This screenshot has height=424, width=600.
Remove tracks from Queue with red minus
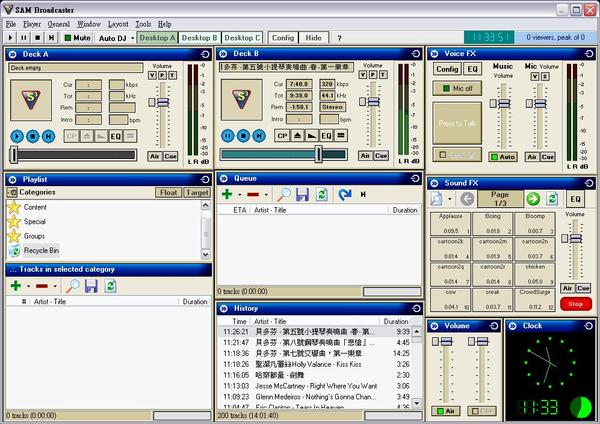pyautogui.click(x=253, y=194)
